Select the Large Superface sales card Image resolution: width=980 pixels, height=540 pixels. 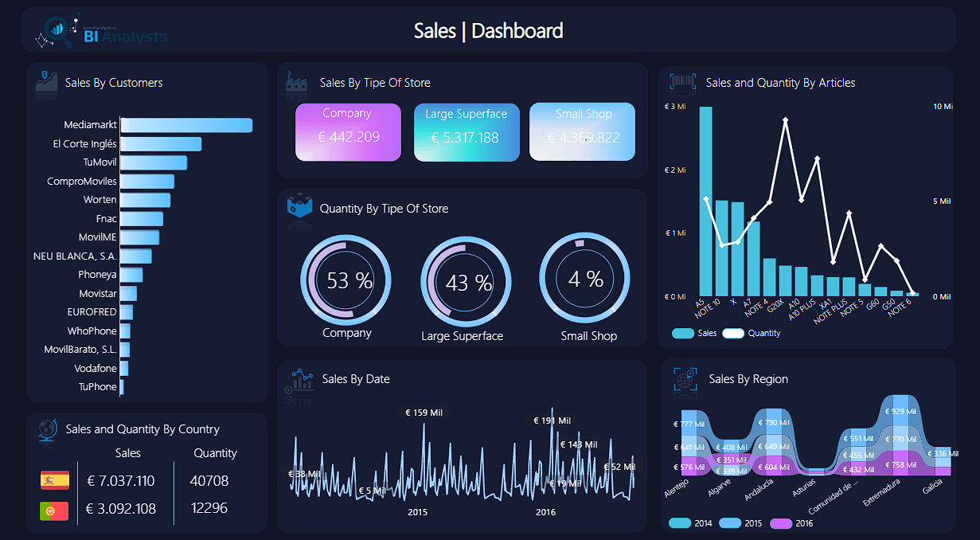pos(466,132)
